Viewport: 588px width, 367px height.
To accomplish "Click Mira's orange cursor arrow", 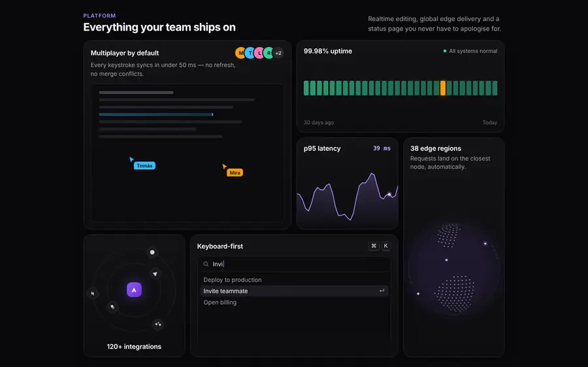I will 224,166.
